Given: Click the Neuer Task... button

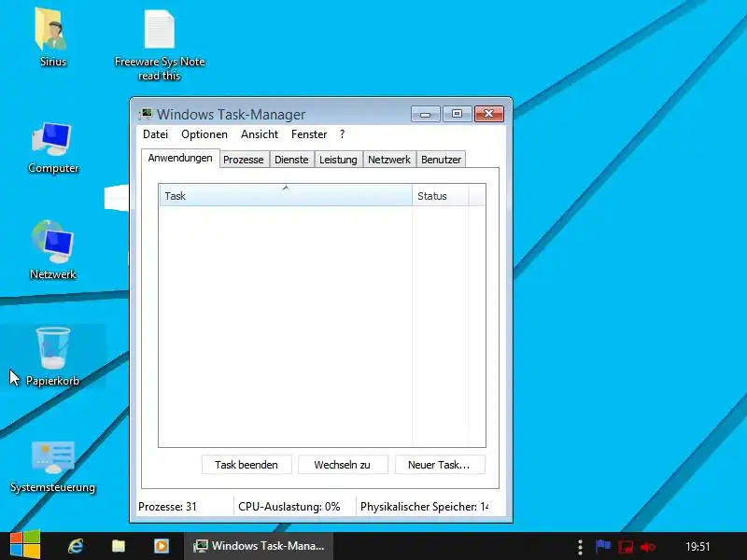Looking at the screenshot, I should pos(439,465).
